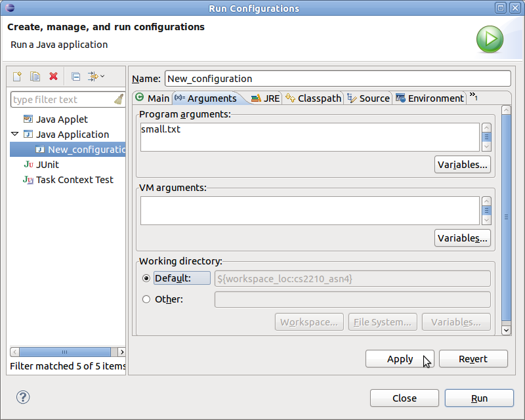Switch to the Main tab

point(152,98)
